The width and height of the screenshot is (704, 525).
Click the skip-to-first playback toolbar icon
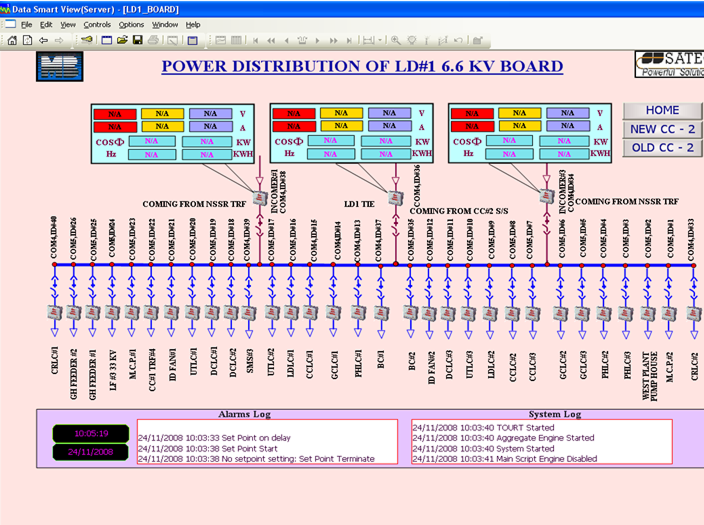pos(255,40)
